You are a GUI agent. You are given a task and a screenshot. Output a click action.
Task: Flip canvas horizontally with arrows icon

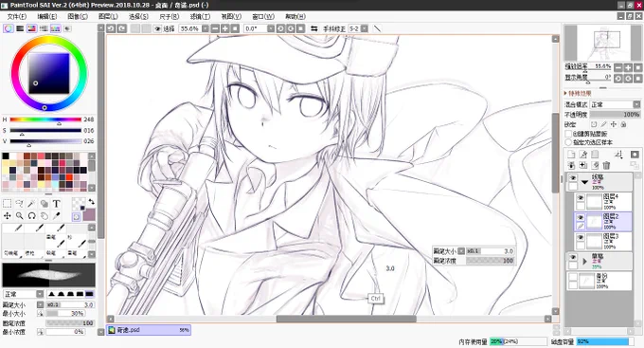click(314, 28)
